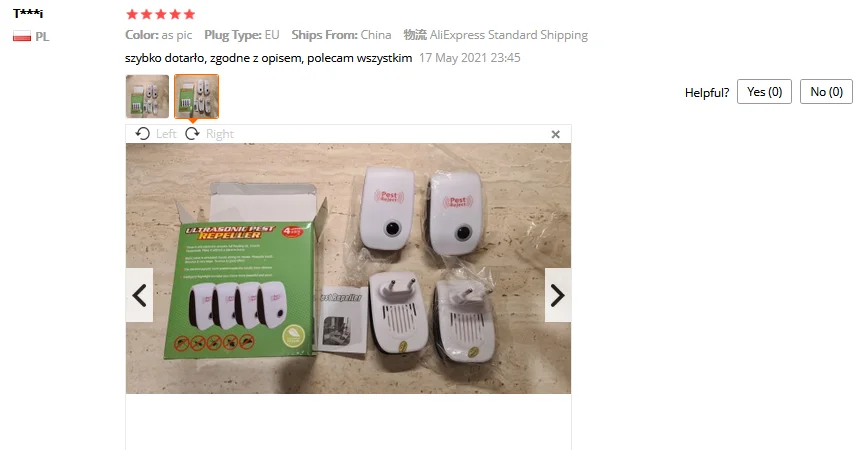859x450 pixels.
Task: Click the "Right" rotate label
Action: pos(220,134)
